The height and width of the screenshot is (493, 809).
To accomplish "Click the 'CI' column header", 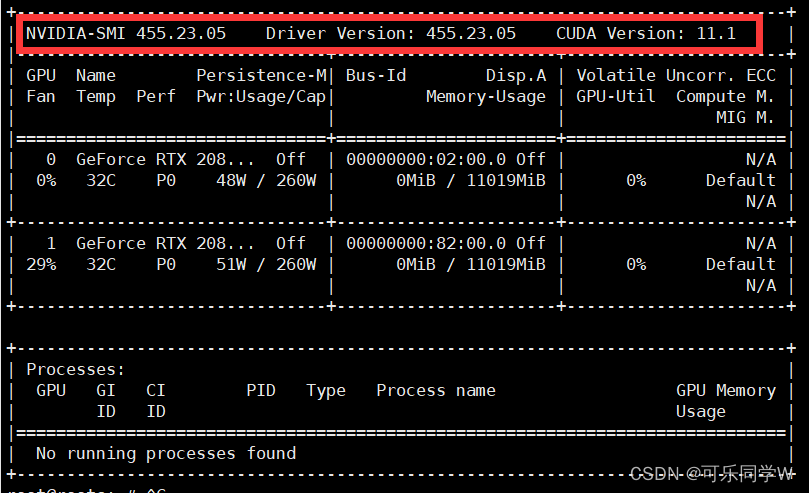I will point(156,391).
